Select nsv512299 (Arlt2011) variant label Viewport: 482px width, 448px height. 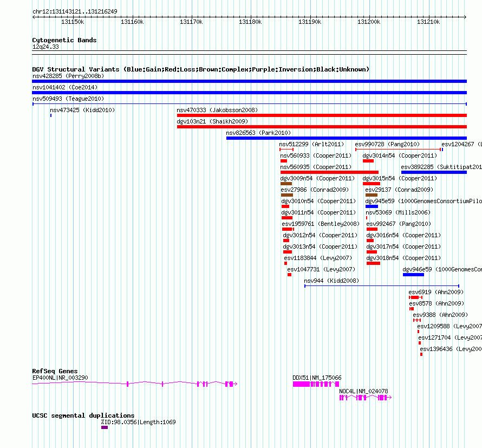click(x=311, y=144)
